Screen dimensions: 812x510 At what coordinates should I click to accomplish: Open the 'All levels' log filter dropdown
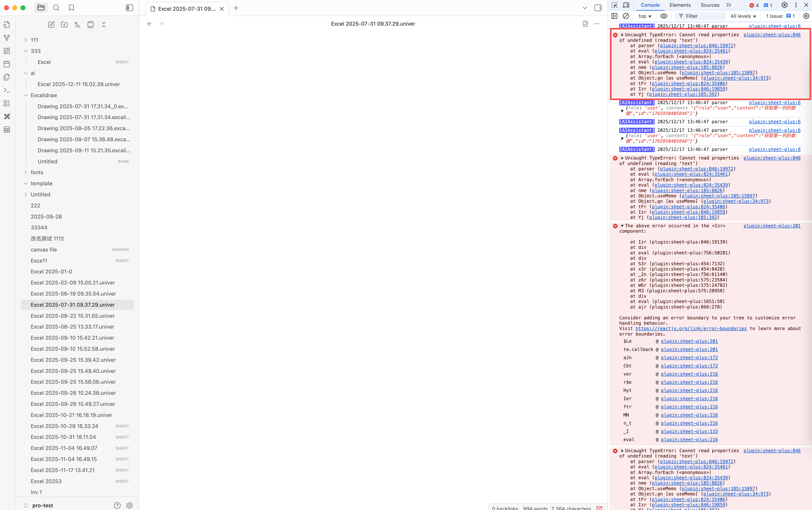coord(743,16)
